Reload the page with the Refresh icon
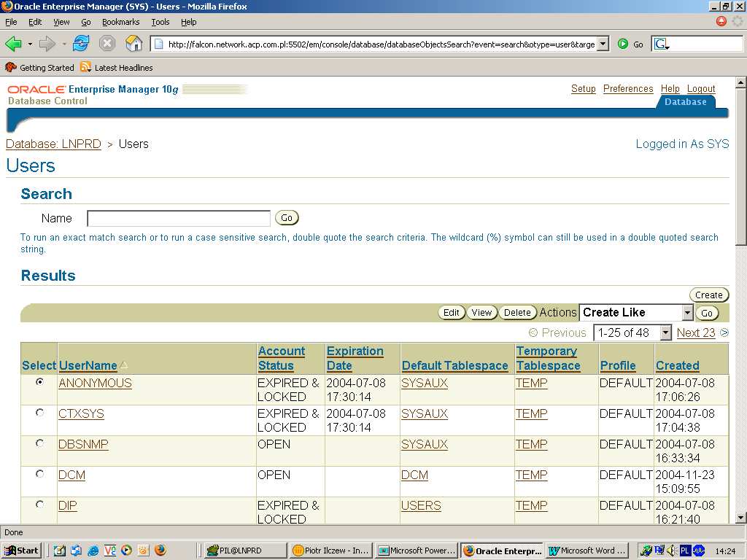747x560 pixels. (x=81, y=44)
